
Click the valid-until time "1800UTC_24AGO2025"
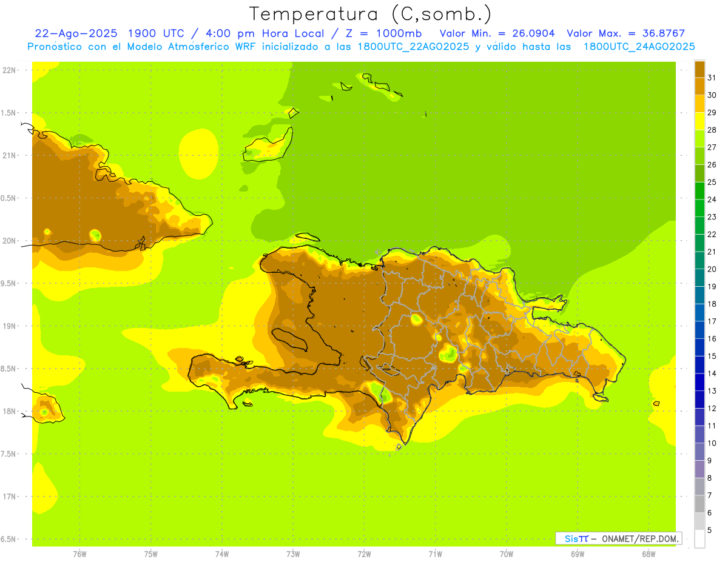tap(639, 47)
